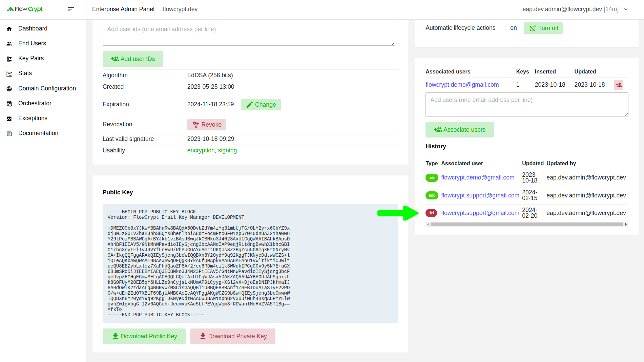Click the Inserted column header
Image resolution: width=644 pixels, height=362 pixels.
pos(545,71)
